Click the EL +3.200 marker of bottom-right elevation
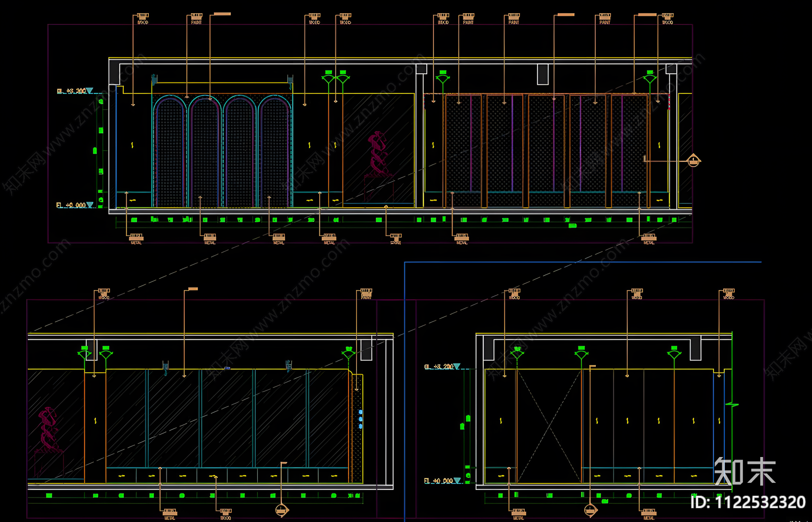 pyautogui.click(x=442, y=366)
